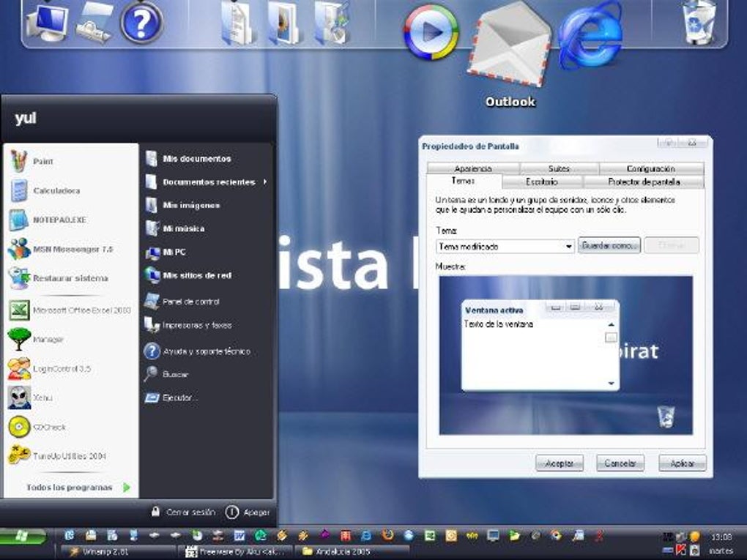This screenshot has height=560, width=747.
Task: Open the Recycle Bin in the dock
Action: tap(699, 23)
